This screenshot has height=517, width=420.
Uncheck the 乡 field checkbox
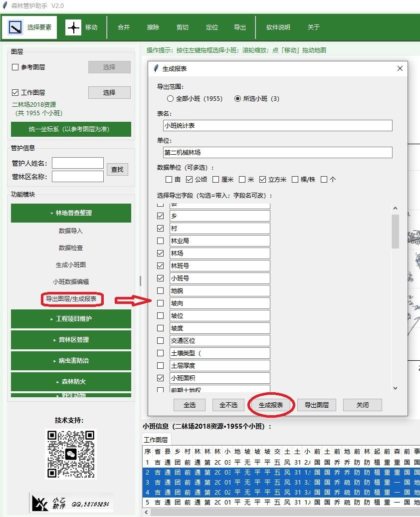161,216
